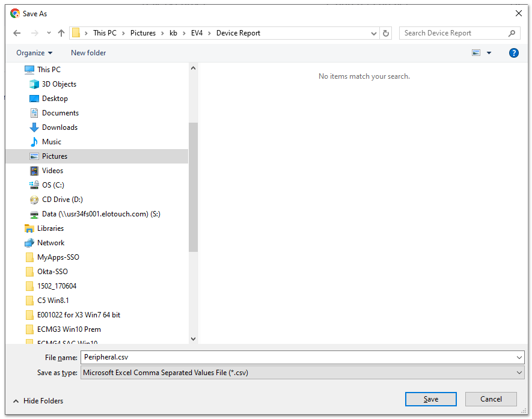
Task: Go to kb folder in breadcrumb
Action: (173, 33)
